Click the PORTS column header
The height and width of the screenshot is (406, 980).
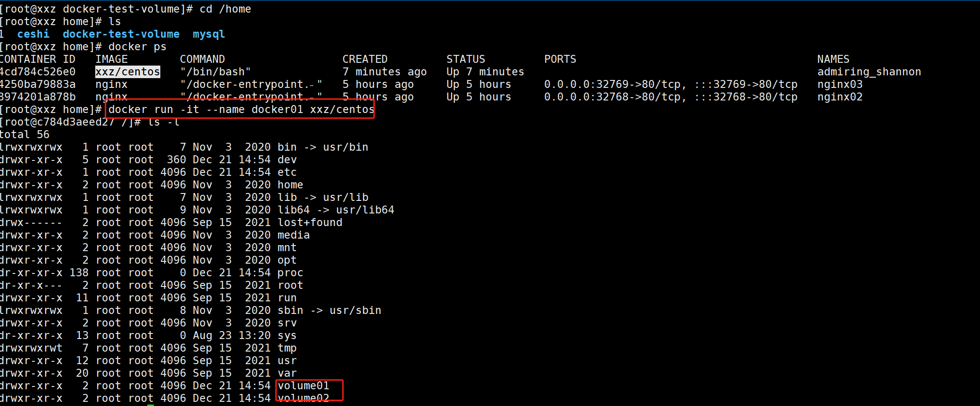(x=560, y=59)
